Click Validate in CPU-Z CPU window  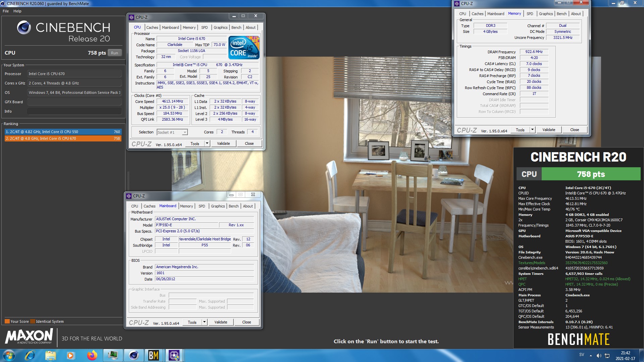[223, 143]
